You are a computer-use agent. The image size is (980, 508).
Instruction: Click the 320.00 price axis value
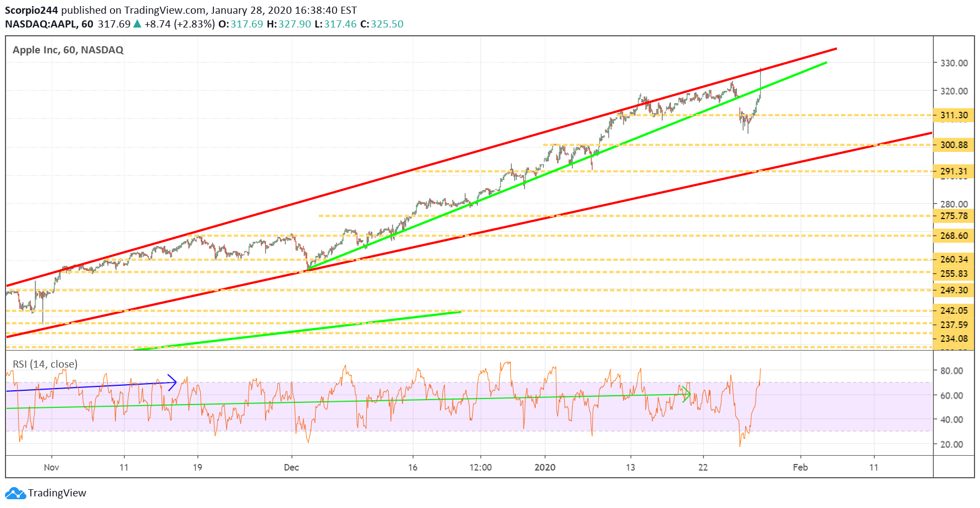[954, 91]
